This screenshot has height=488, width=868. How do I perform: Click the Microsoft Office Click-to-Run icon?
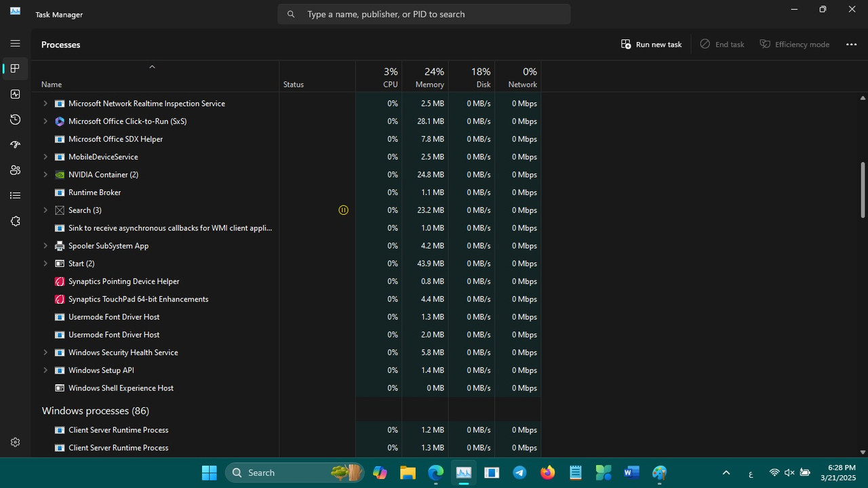pos(60,121)
